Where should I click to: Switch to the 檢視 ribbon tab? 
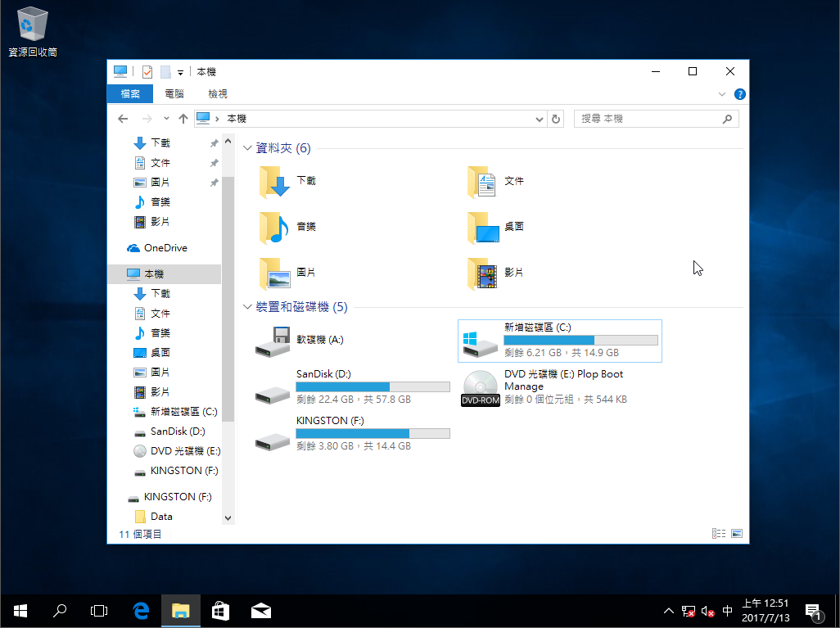click(x=218, y=94)
